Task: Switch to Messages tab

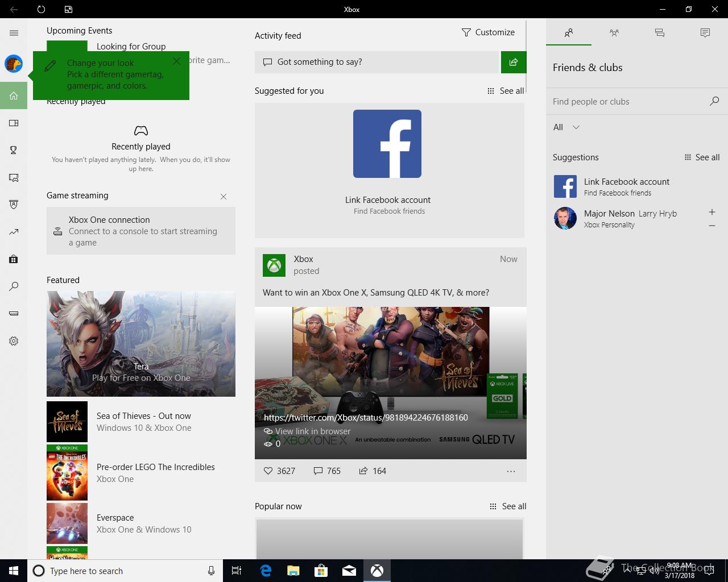Action: (x=660, y=33)
